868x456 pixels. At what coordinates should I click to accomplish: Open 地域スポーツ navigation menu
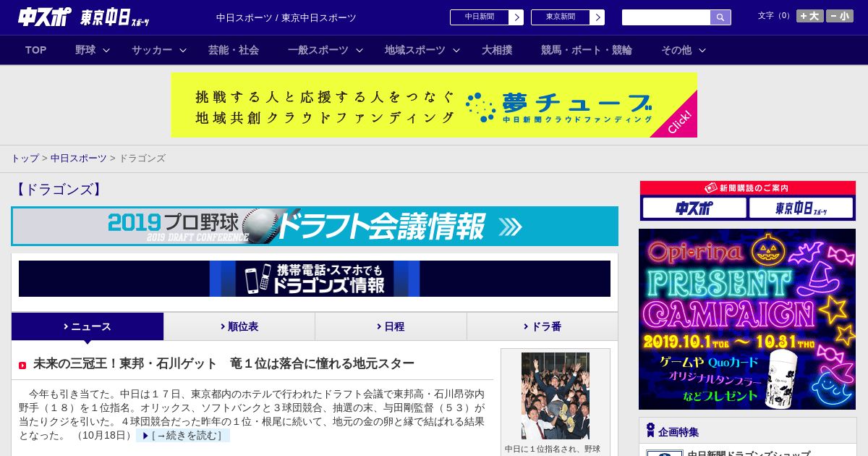click(x=415, y=50)
